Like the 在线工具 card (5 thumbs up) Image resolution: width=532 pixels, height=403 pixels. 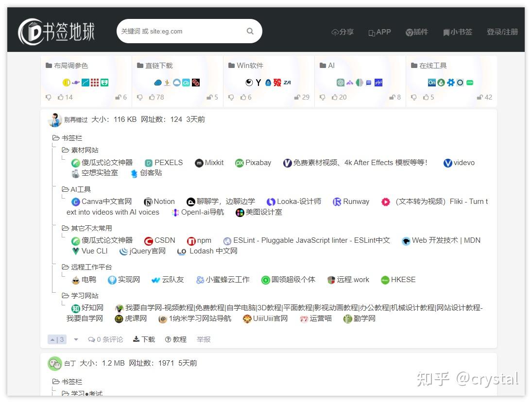[429, 97]
